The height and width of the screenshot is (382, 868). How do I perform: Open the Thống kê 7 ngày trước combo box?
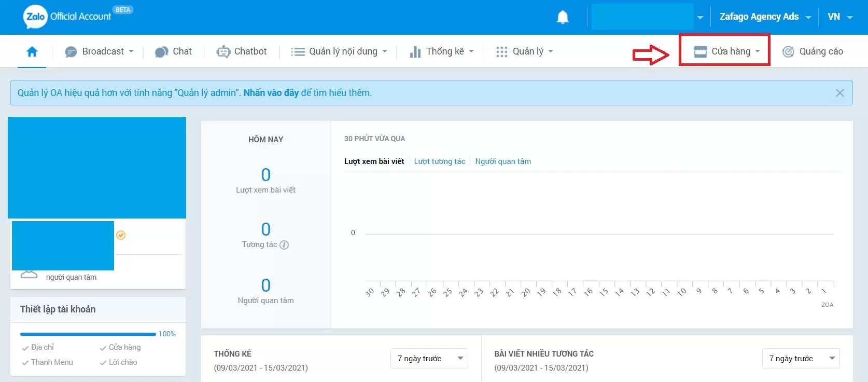coord(429,358)
